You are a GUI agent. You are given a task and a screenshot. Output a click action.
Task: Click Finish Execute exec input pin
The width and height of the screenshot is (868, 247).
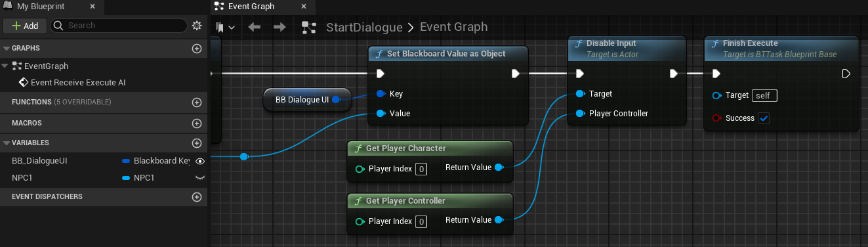click(716, 74)
